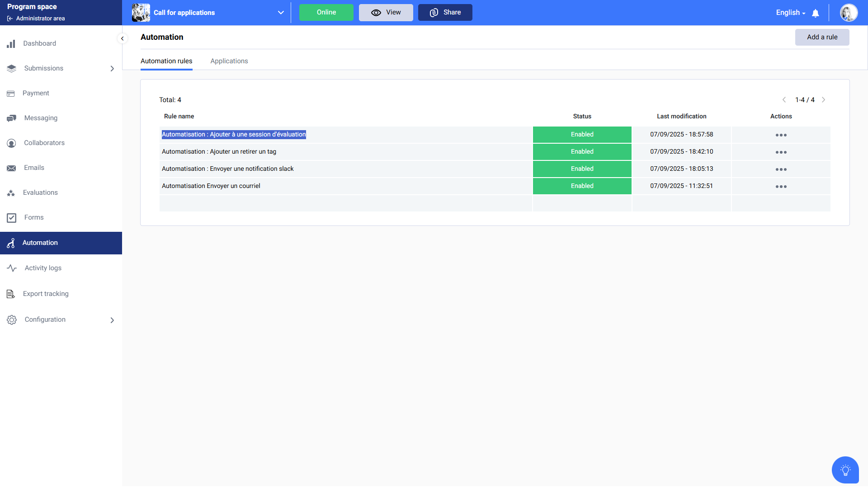Image resolution: width=868 pixels, height=488 pixels.
Task: Click the Automation branch icon
Action: click(11, 243)
